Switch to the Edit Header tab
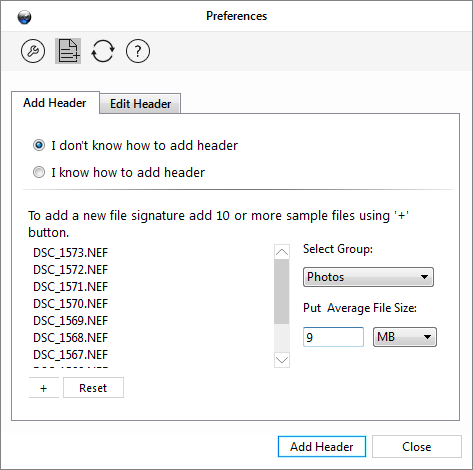This screenshot has width=473, height=470. click(140, 104)
